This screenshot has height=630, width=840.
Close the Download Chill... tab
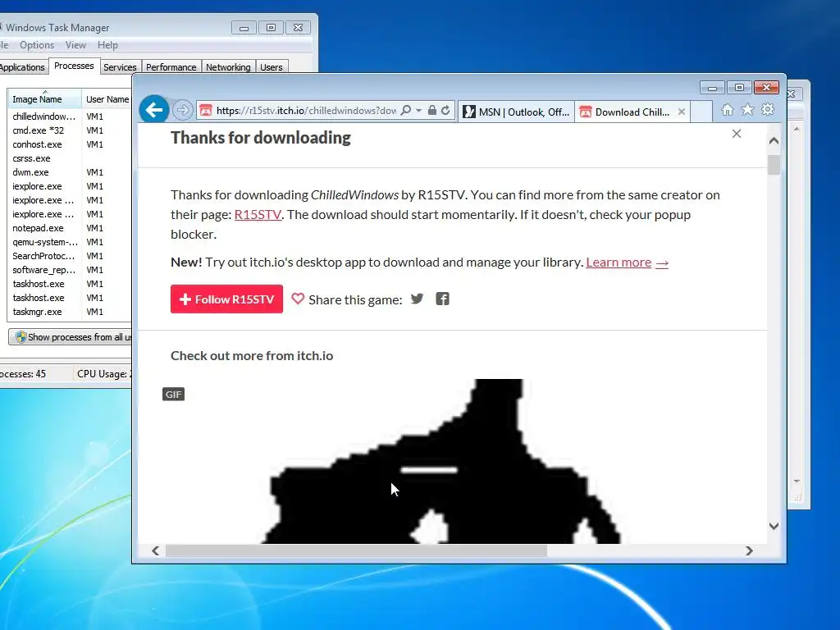pos(682,112)
